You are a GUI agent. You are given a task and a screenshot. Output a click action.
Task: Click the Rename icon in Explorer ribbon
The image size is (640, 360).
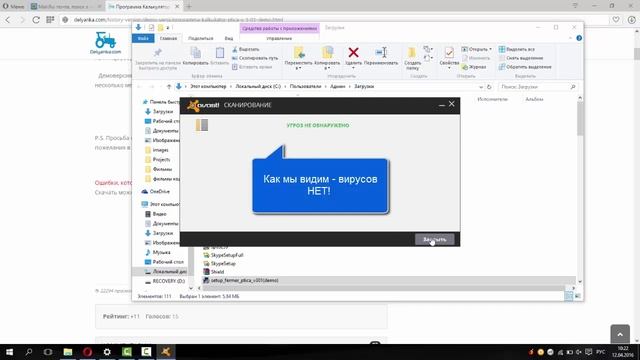tap(381, 52)
